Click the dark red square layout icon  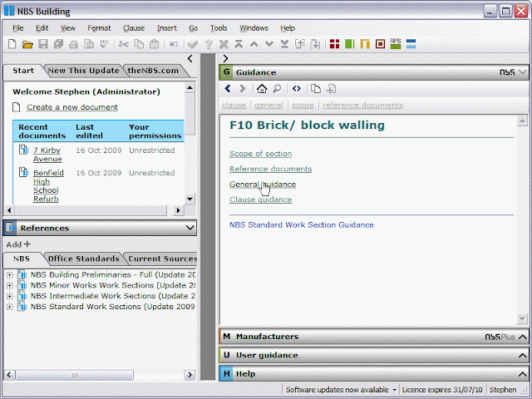coord(380,44)
